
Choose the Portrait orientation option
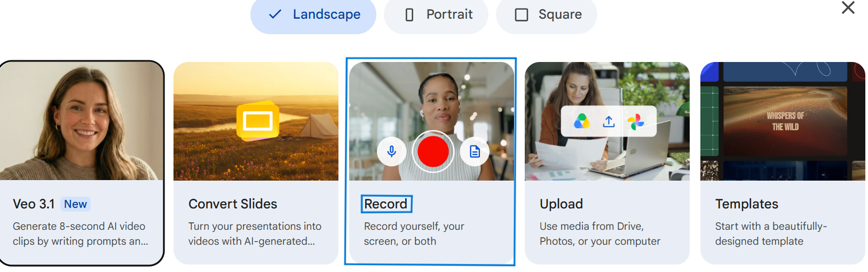tap(436, 15)
